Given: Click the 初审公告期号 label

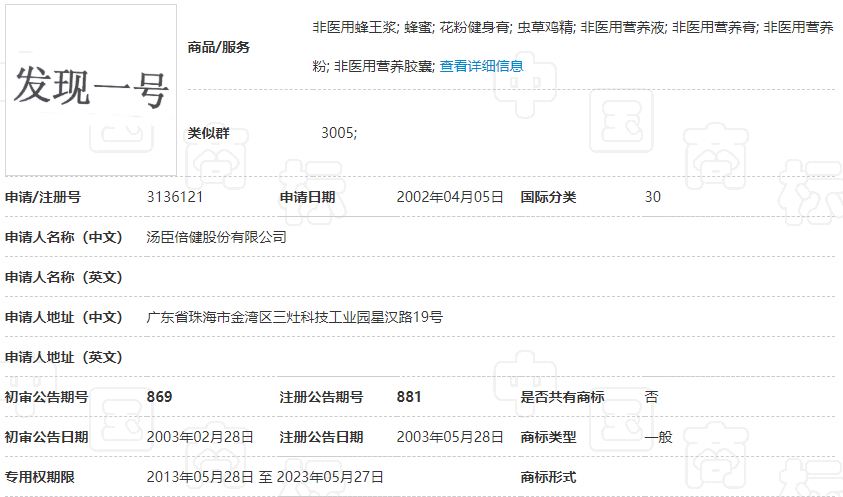Looking at the screenshot, I should tap(46, 397).
